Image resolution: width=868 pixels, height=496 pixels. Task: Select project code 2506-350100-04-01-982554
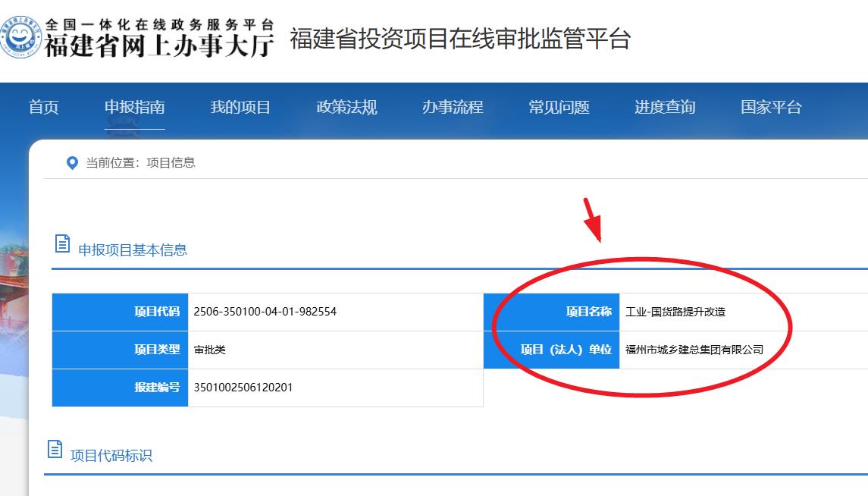[265, 312]
